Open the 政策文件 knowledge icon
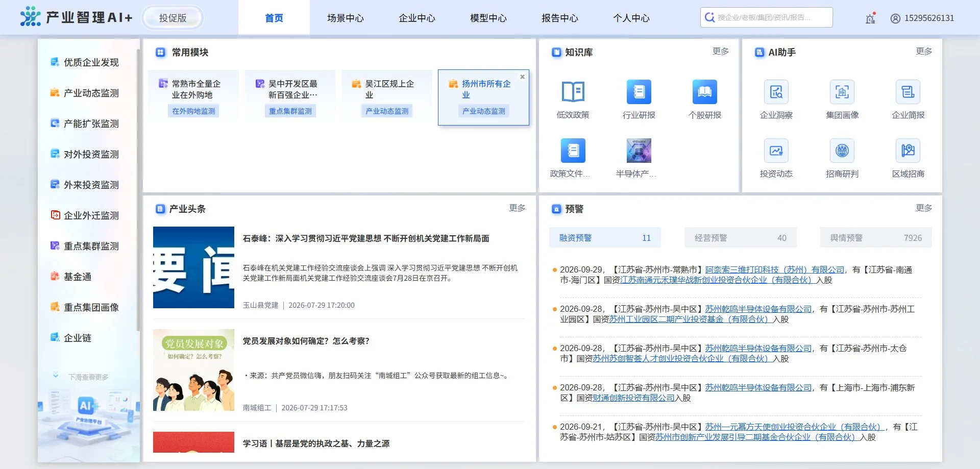The width and height of the screenshot is (980, 469). coord(573,151)
